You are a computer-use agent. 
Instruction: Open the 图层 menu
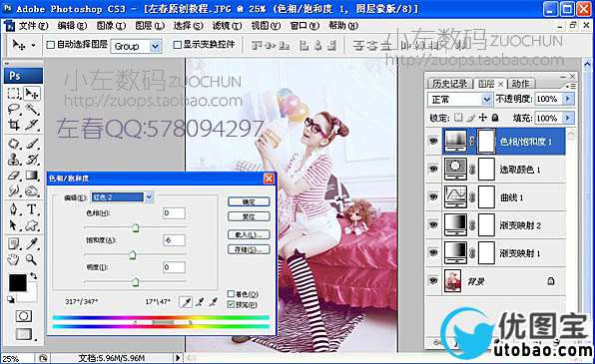[x=150, y=26]
